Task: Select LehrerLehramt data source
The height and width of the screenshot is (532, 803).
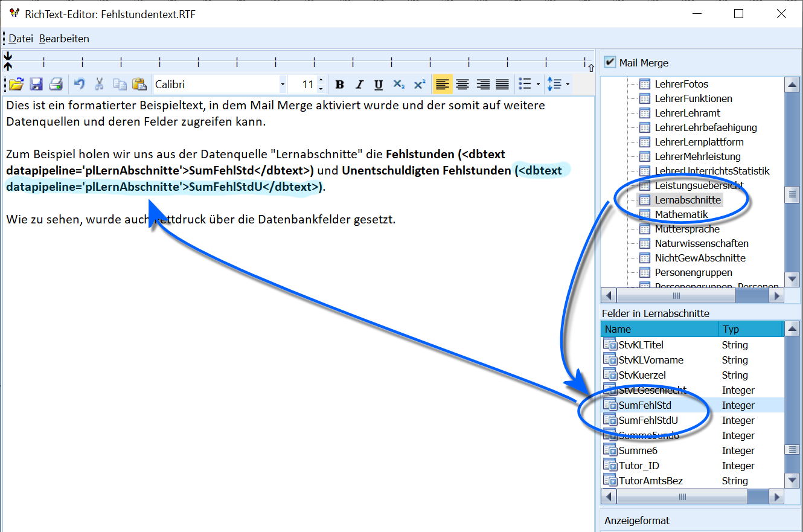Action: point(687,113)
